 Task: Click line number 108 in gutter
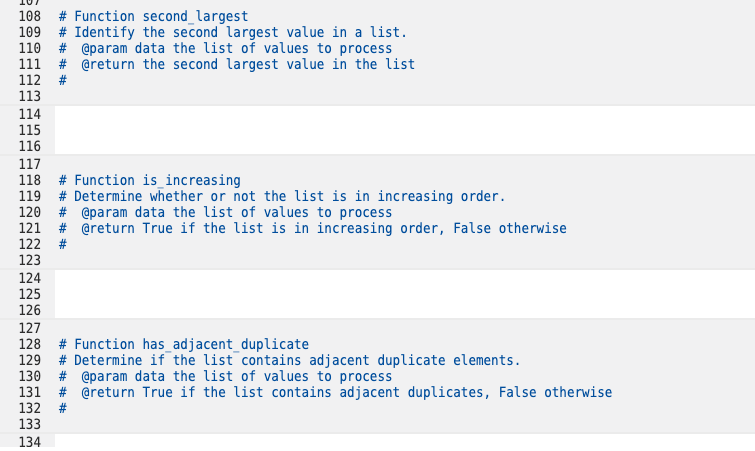pos(29,16)
